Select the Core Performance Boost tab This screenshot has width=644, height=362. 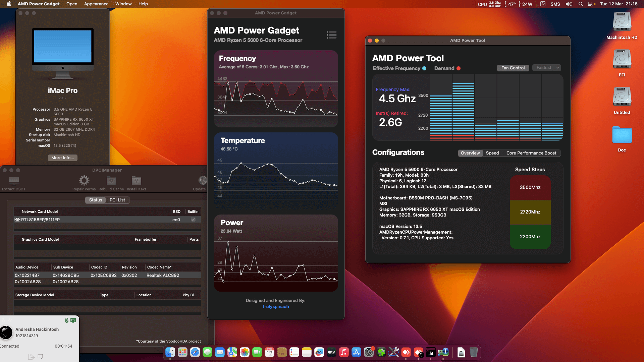tap(531, 153)
